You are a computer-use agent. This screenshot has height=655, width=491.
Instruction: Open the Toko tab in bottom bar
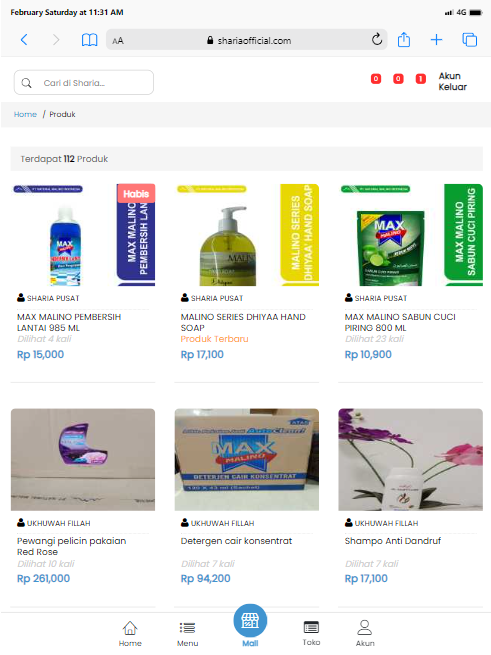(311, 633)
